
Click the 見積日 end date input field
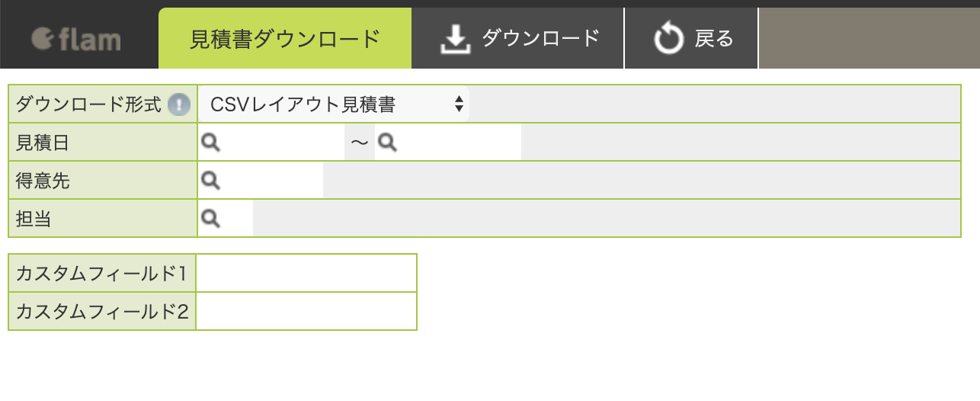(448, 142)
